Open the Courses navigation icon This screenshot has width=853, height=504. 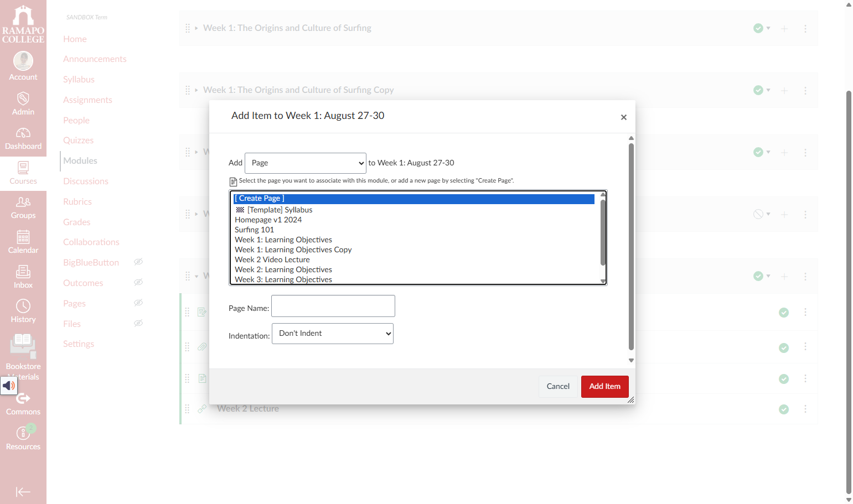point(23,173)
